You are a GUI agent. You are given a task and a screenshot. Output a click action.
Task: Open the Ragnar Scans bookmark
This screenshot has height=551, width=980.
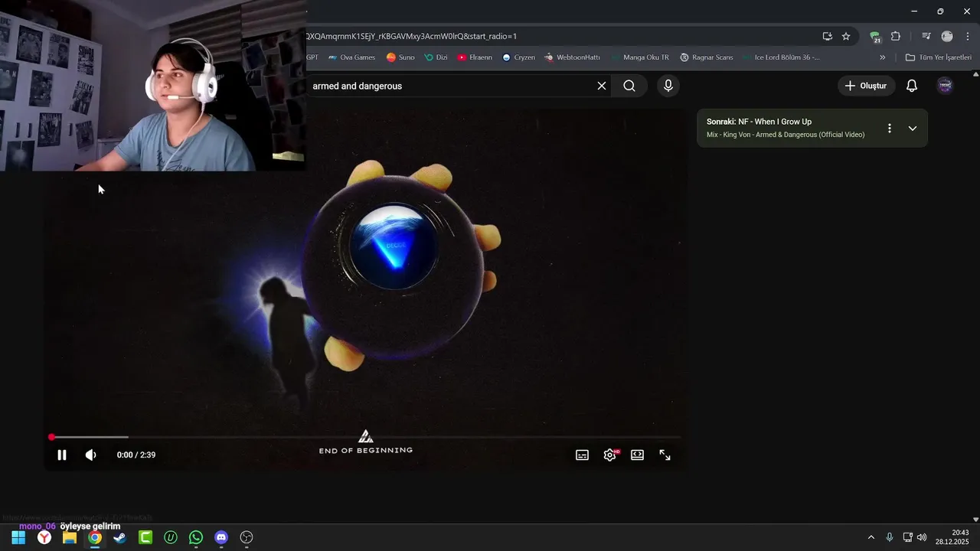click(x=706, y=57)
